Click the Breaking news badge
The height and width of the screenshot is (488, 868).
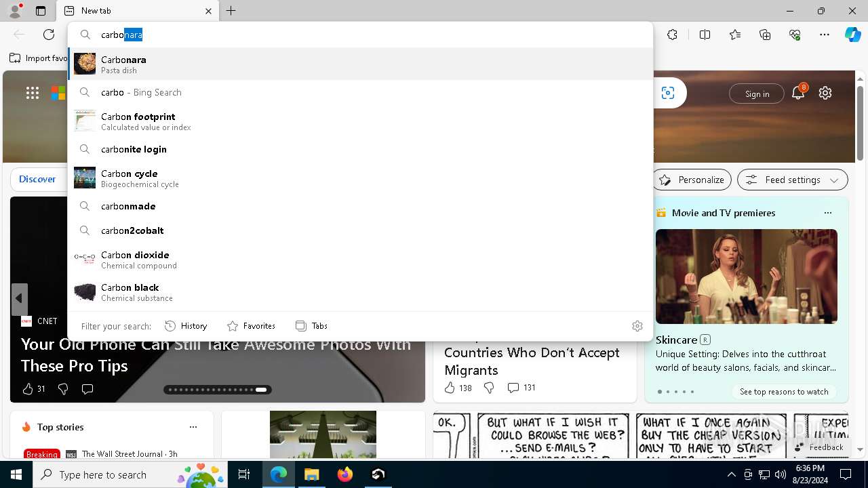coord(41,454)
